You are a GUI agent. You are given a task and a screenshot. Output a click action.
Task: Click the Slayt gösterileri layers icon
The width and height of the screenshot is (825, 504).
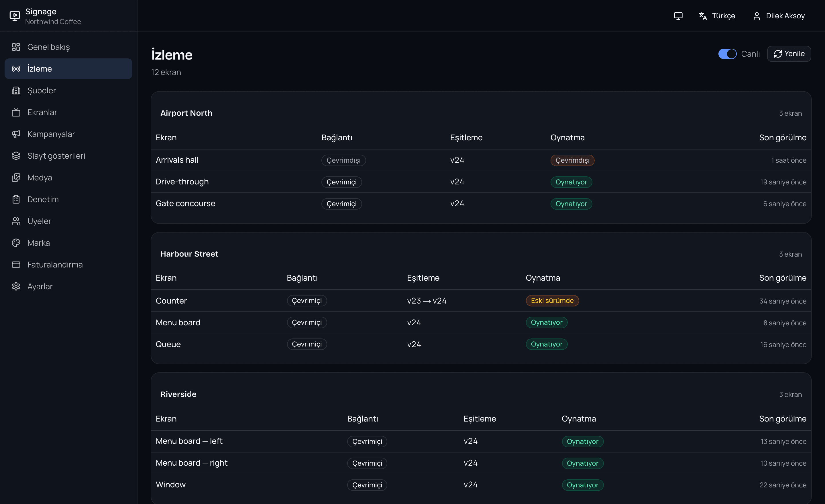tap(16, 155)
